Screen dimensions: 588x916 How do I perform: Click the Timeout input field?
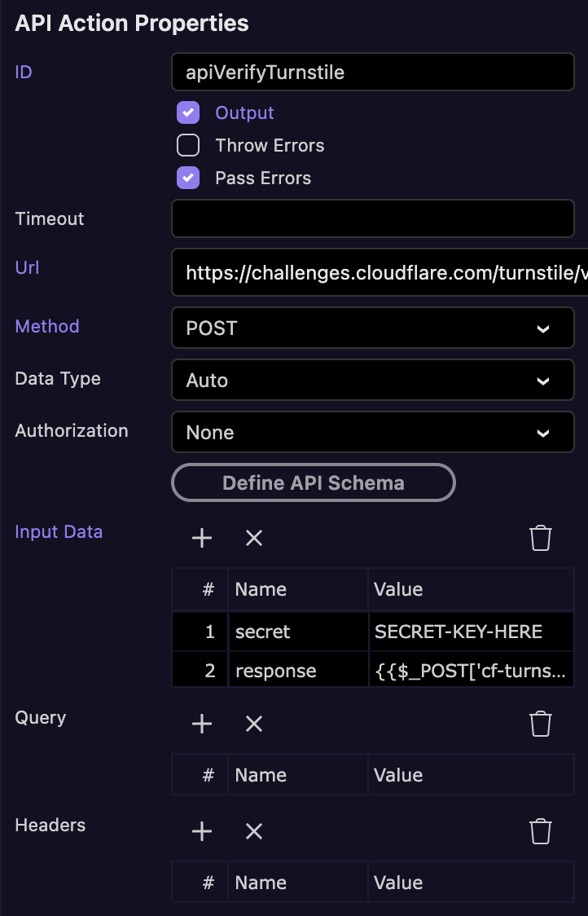coord(372,218)
